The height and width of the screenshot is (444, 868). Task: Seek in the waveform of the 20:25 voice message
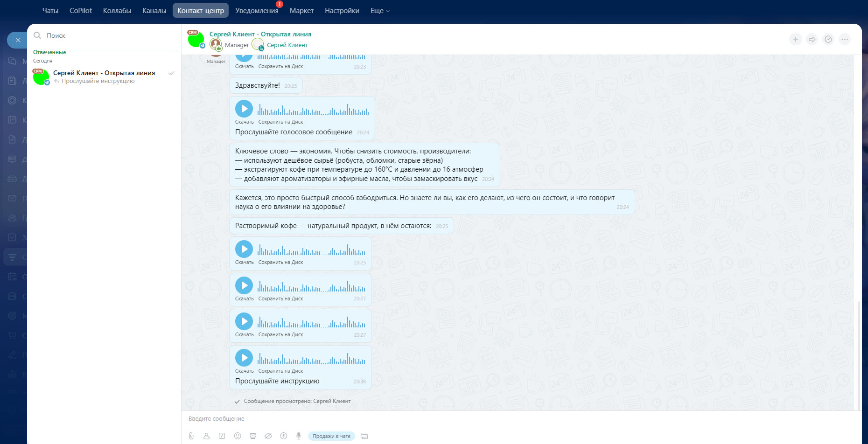coord(312,249)
